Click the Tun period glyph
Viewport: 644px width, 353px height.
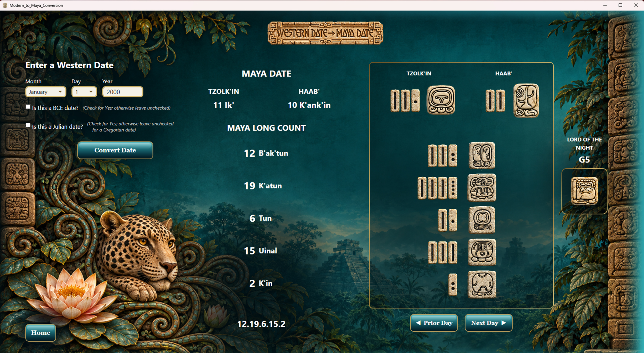pyautogui.click(x=482, y=220)
